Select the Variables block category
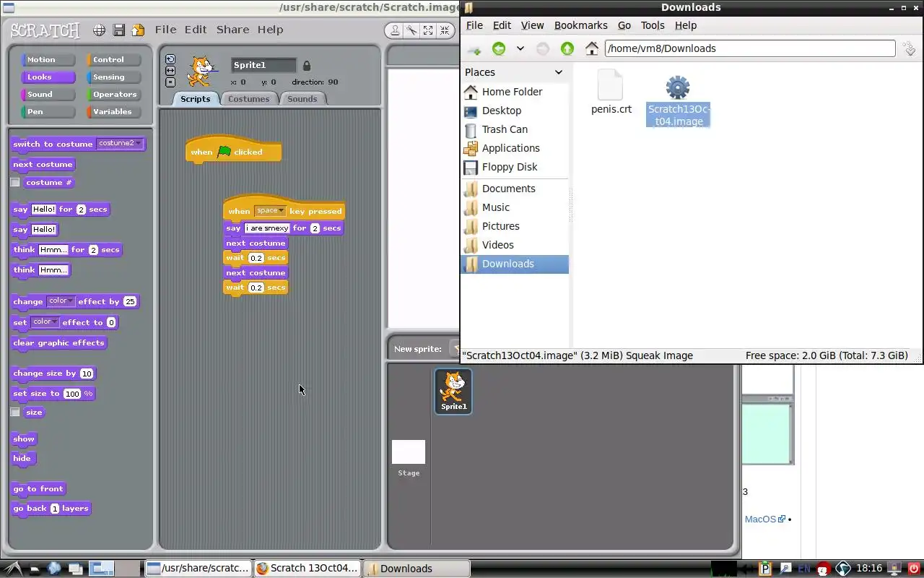The width and height of the screenshot is (924, 578). click(x=114, y=112)
